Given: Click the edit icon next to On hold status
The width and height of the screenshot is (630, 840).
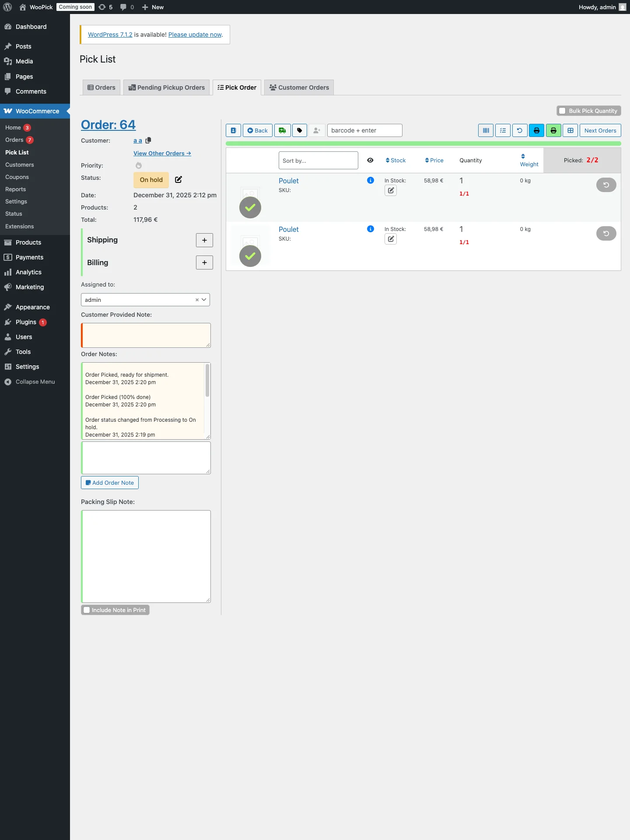Looking at the screenshot, I should (x=178, y=179).
